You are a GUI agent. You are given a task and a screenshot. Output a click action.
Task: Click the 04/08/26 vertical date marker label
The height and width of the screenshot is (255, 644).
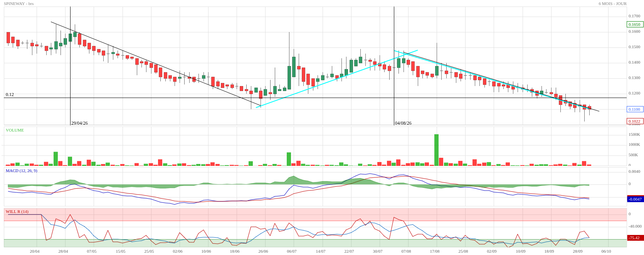[x=403, y=123]
